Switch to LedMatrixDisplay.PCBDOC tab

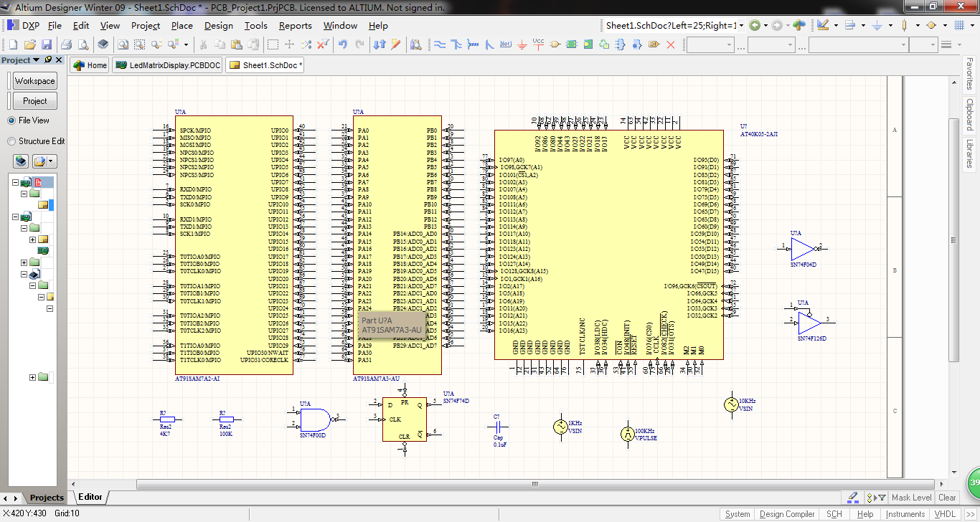click(x=166, y=65)
